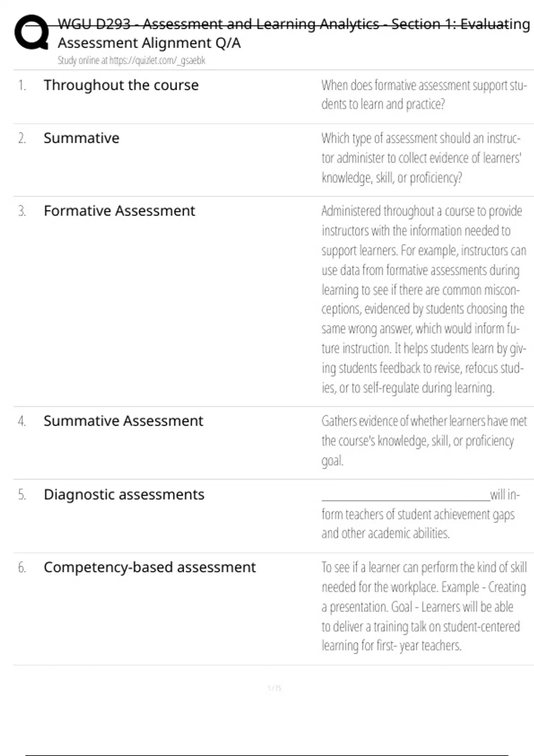Select the term 'Diagnostic assessments'
The image size is (534, 756).
(x=124, y=495)
